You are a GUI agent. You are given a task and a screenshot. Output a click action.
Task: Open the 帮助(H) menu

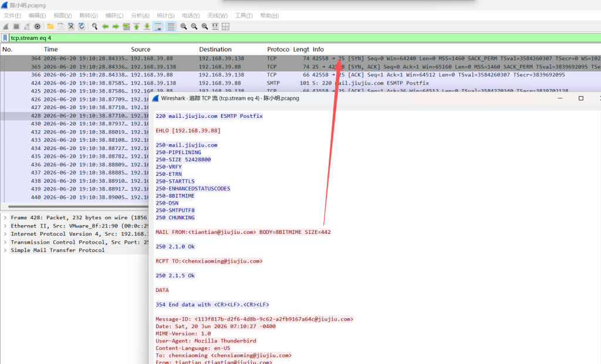[x=269, y=15]
